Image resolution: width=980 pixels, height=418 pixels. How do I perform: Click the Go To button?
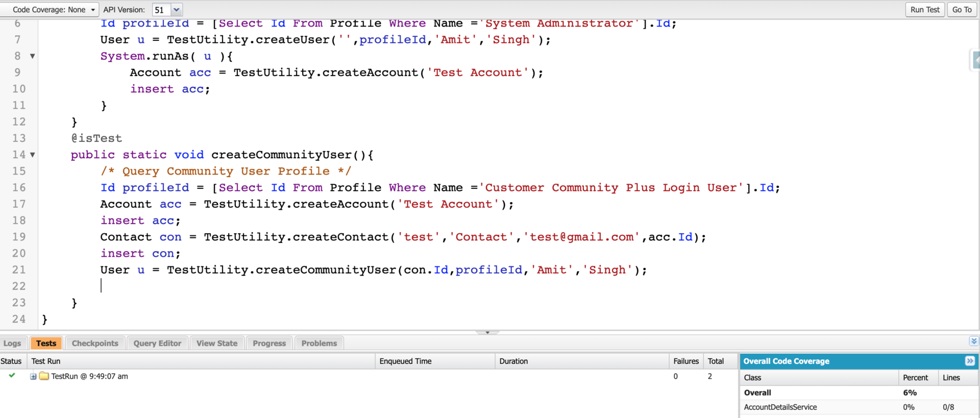coord(962,10)
